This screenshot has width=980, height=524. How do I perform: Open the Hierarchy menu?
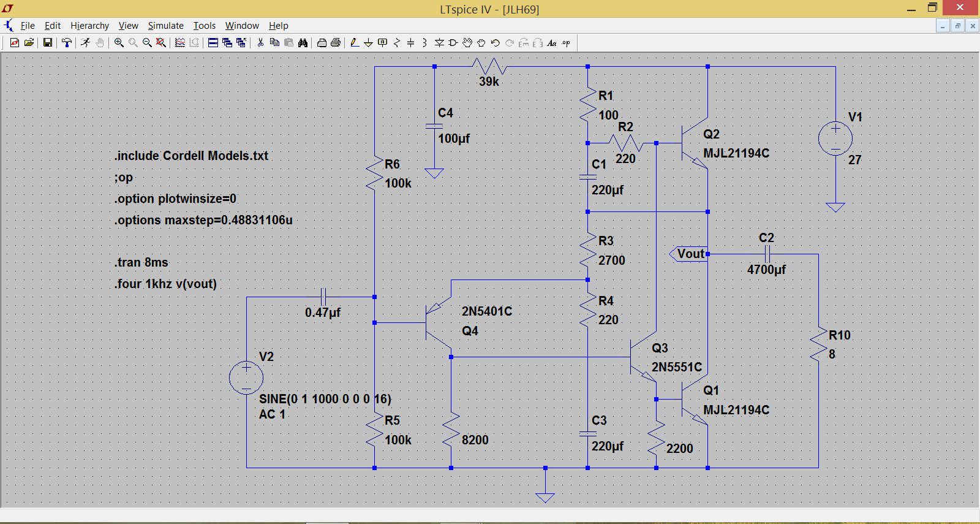click(x=89, y=26)
